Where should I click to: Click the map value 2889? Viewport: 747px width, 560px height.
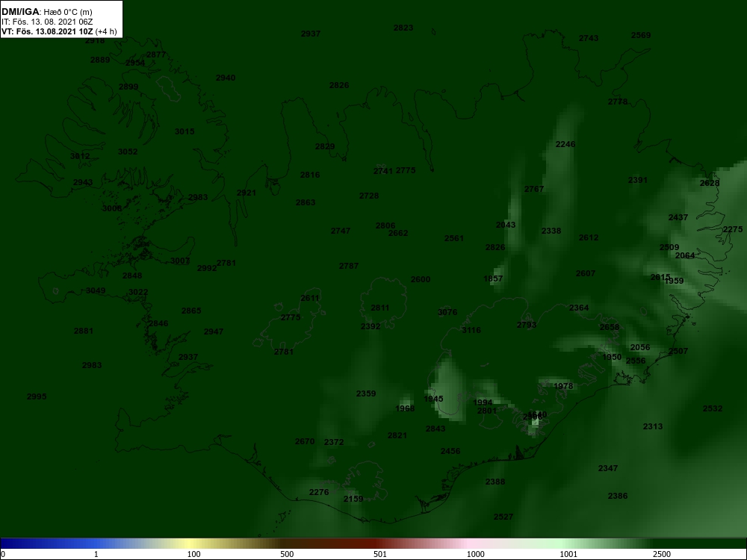coord(100,60)
